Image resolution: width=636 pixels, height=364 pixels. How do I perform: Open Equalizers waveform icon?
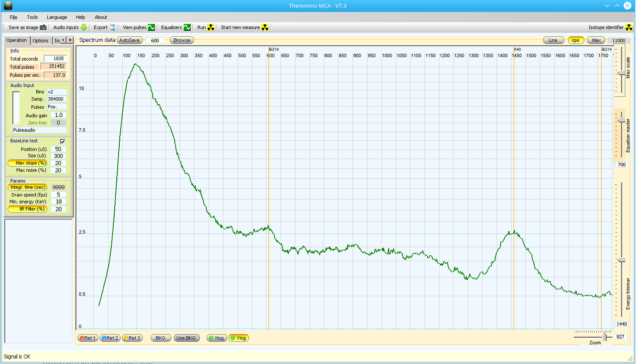tap(187, 27)
